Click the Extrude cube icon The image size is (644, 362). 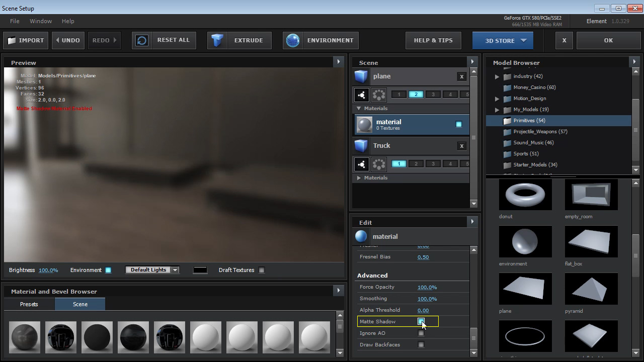pos(217,40)
